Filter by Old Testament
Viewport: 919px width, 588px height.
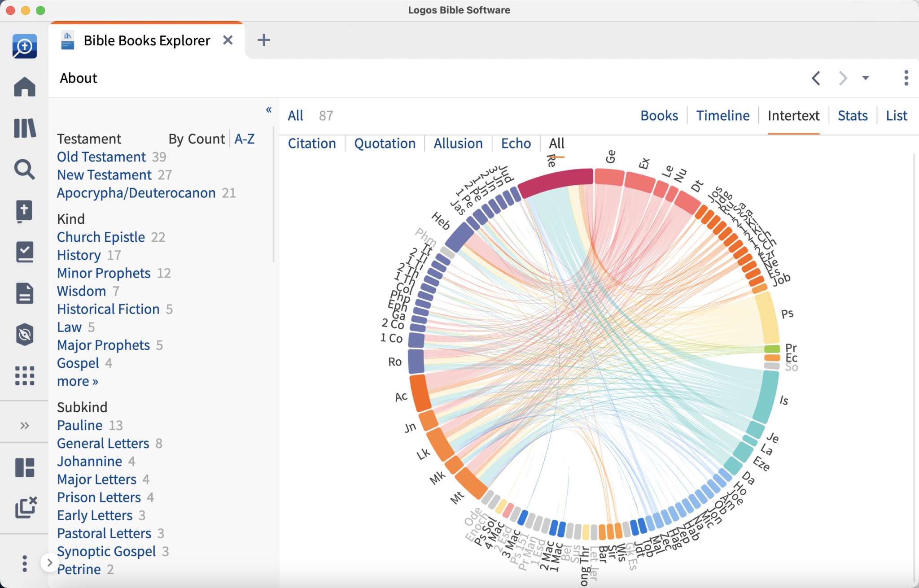coord(101,157)
